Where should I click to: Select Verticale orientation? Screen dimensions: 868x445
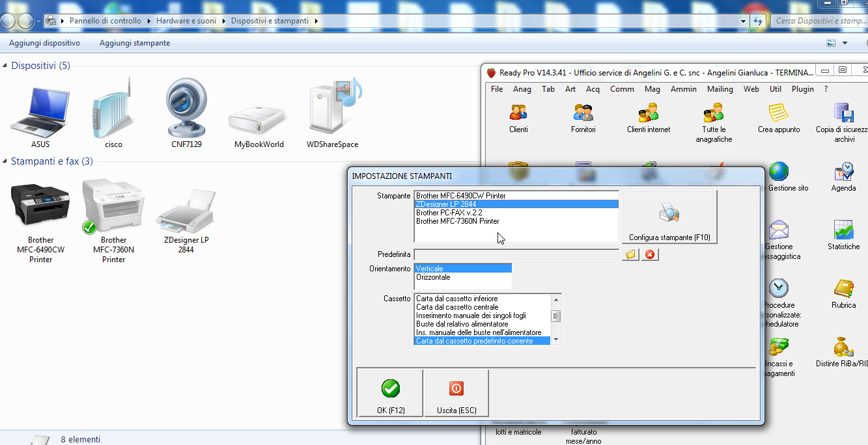click(x=463, y=268)
